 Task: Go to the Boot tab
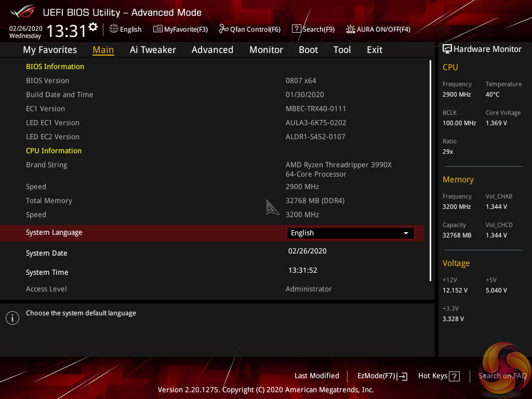(x=308, y=50)
